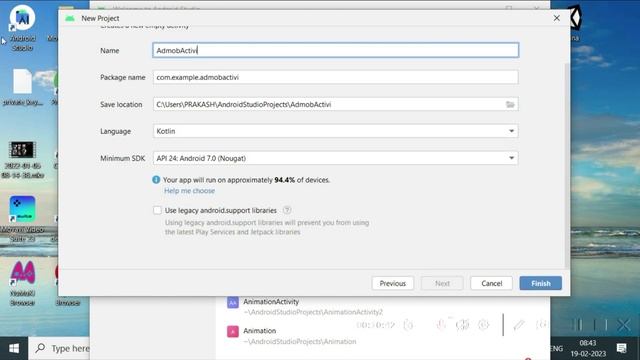Click the Help me choose link
The width and height of the screenshot is (640, 360).
pos(189,191)
